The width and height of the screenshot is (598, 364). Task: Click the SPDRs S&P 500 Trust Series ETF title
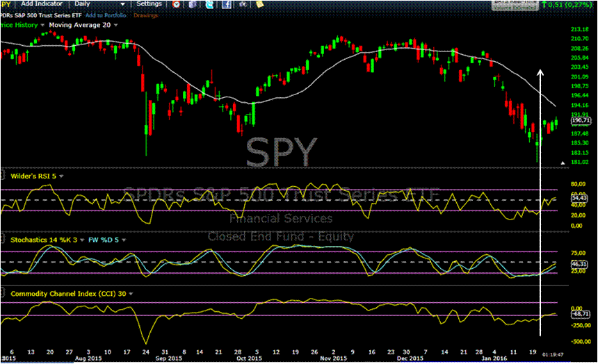point(41,15)
